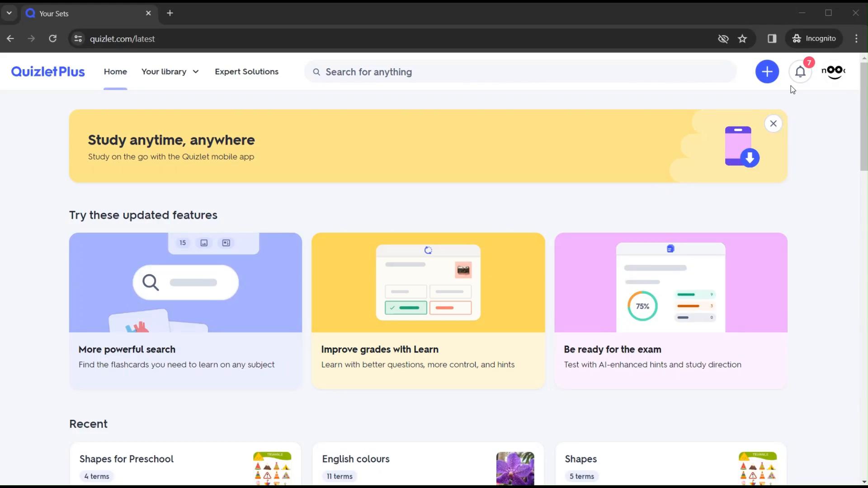This screenshot has height=488, width=868.
Task: Click the notifications bell icon
Action: tap(800, 71)
